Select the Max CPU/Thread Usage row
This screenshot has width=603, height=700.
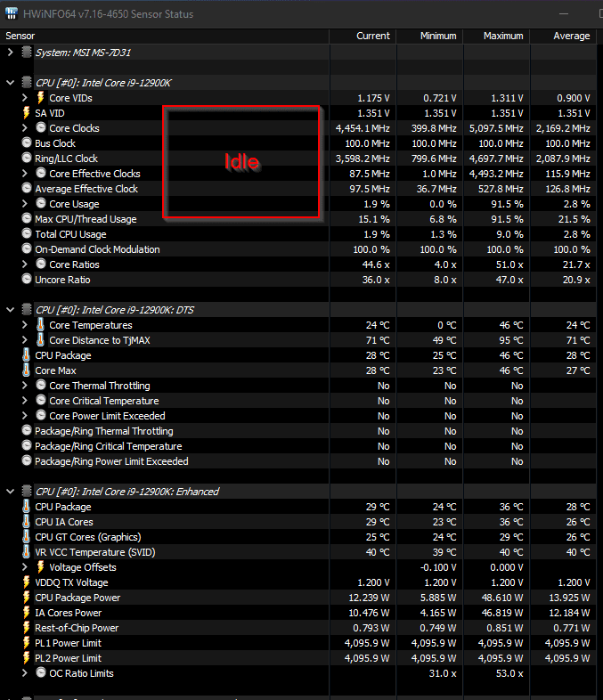pyautogui.click(x=298, y=219)
